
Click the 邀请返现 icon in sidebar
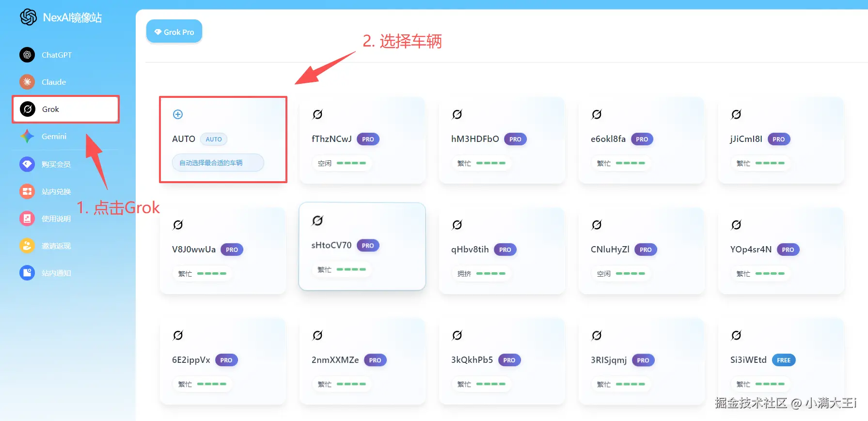[27, 246]
